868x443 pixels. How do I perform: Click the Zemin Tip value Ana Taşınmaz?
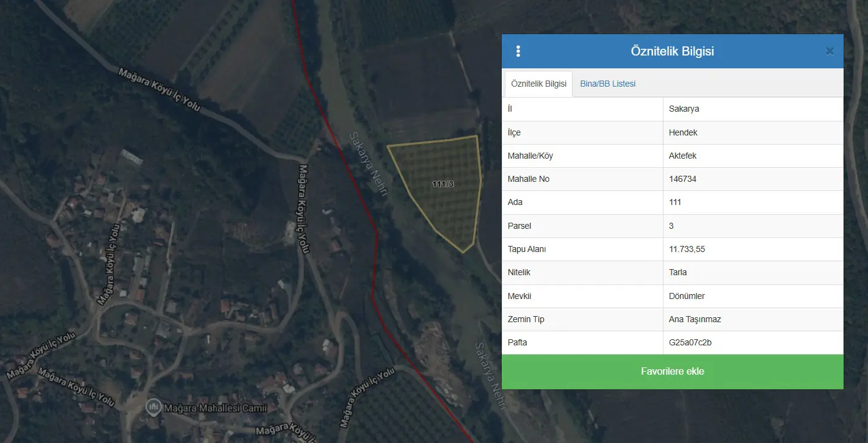tap(695, 319)
